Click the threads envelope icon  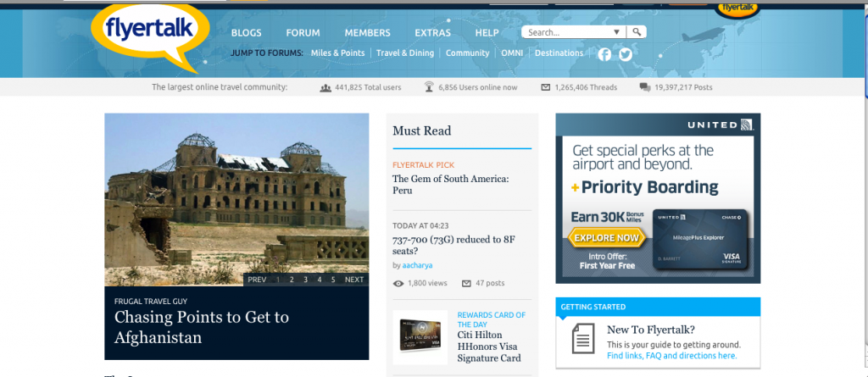pos(546,87)
